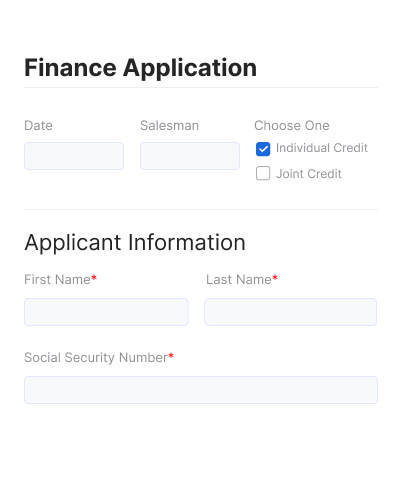Click the red asterisk after Social Security Number
Screen dimensions: 400x480
[171, 356]
